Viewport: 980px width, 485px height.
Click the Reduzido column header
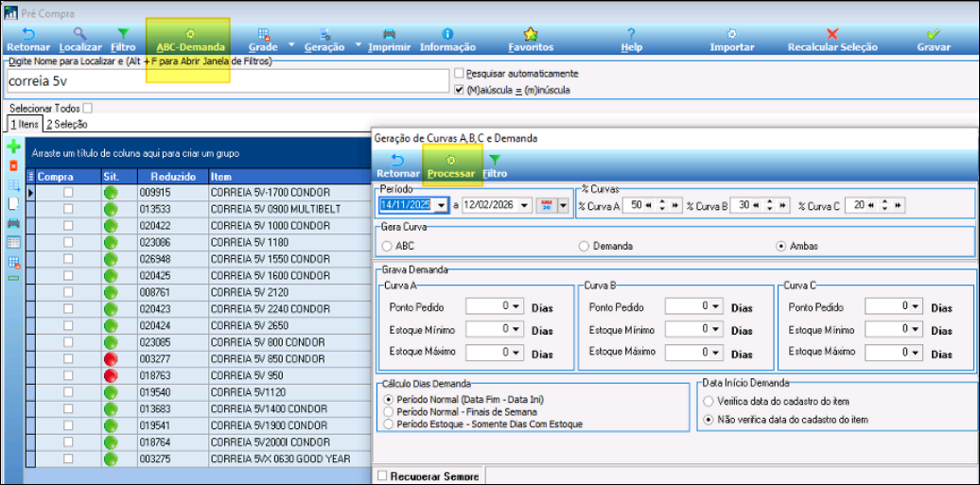171,176
